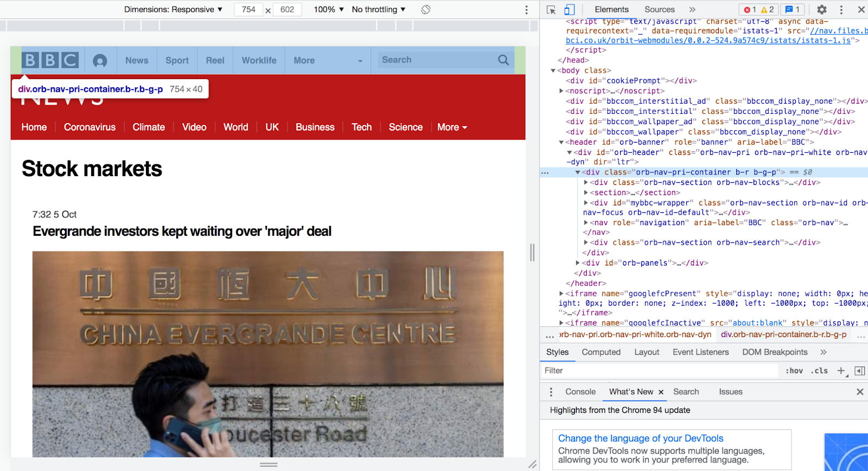Click the BBC logo blocks
The height and width of the screenshot is (471, 868).
pos(50,60)
